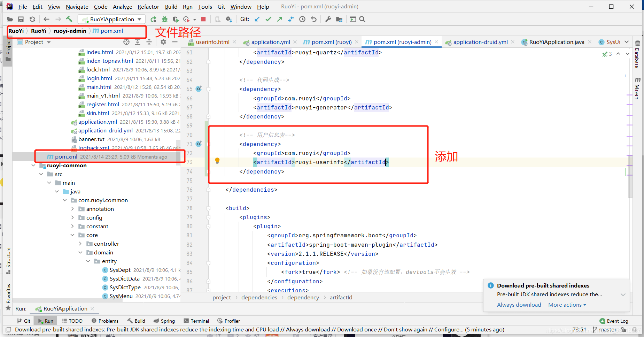Expand the constant package folder
Image resolution: width=644 pixels, height=337 pixels.
pyautogui.click(x=72, y=226)
